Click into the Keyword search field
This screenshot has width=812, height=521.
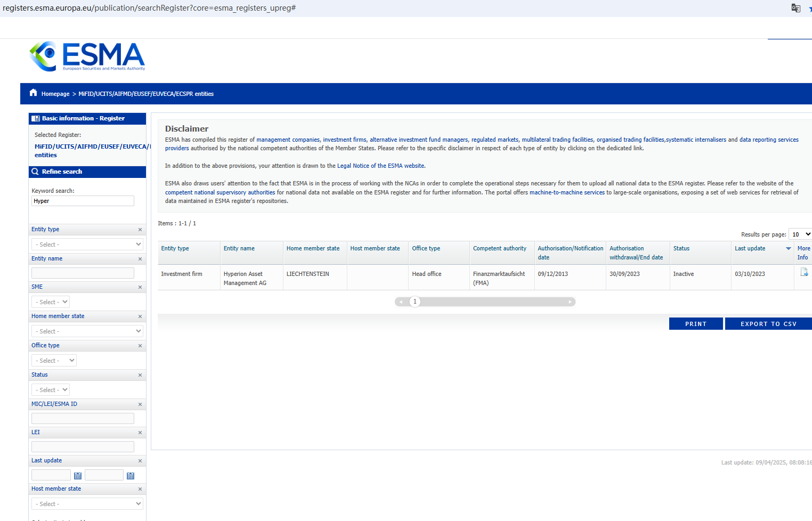[83, 201]
